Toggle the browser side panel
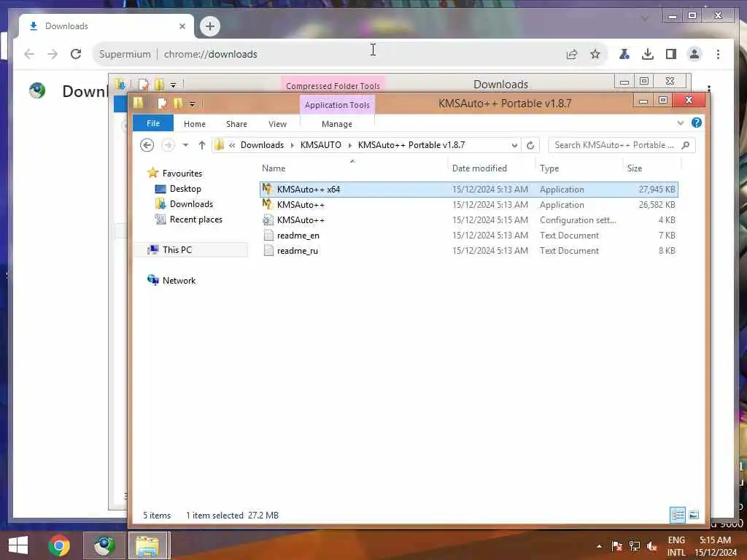747x560 pixels. pos(671,54)
